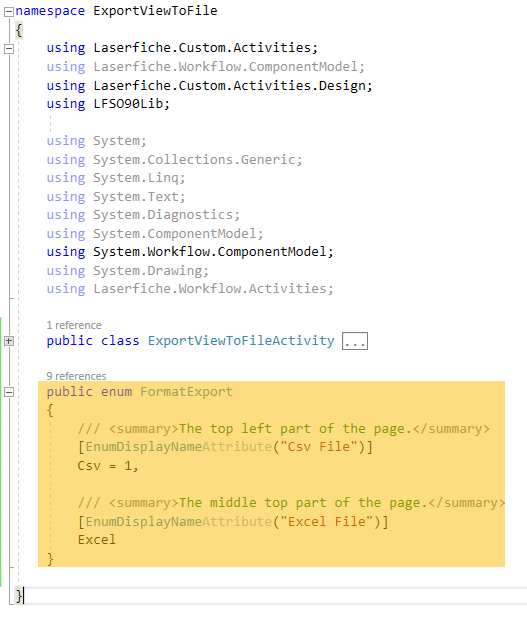This screenshot has height=619, width=527.
Task: Open the 1 reference CodeLens link
Action: 74,325
